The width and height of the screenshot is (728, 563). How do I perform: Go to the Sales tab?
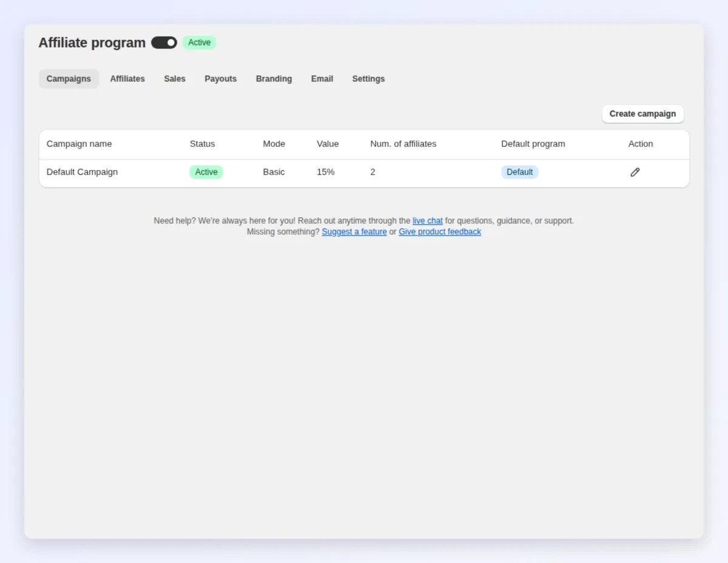175,79
